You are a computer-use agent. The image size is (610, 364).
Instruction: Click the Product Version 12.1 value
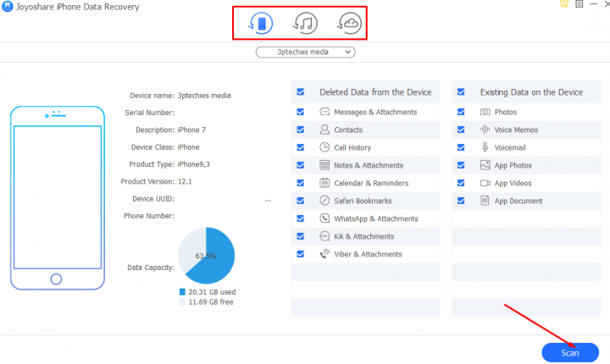click(185, 181)
